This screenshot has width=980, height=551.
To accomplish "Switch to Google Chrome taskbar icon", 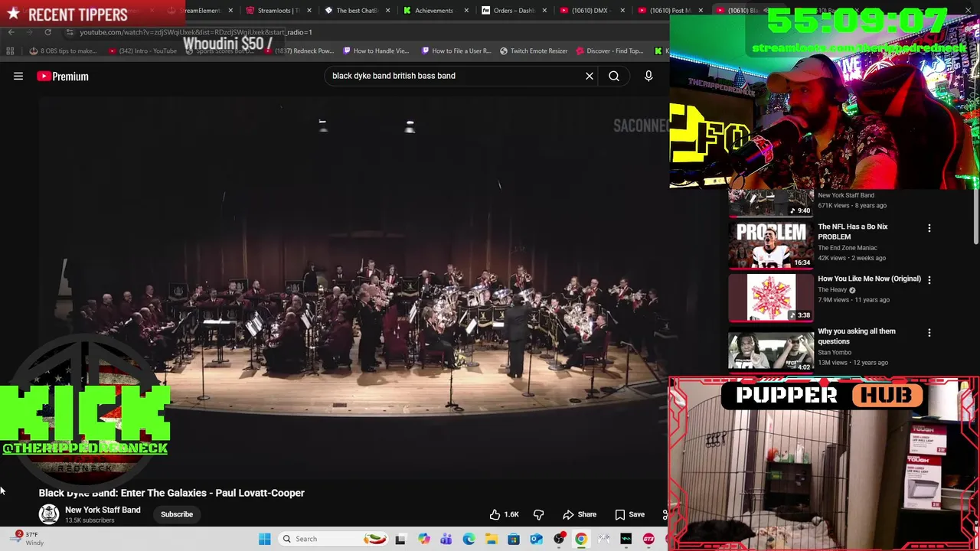I will 581,539.
